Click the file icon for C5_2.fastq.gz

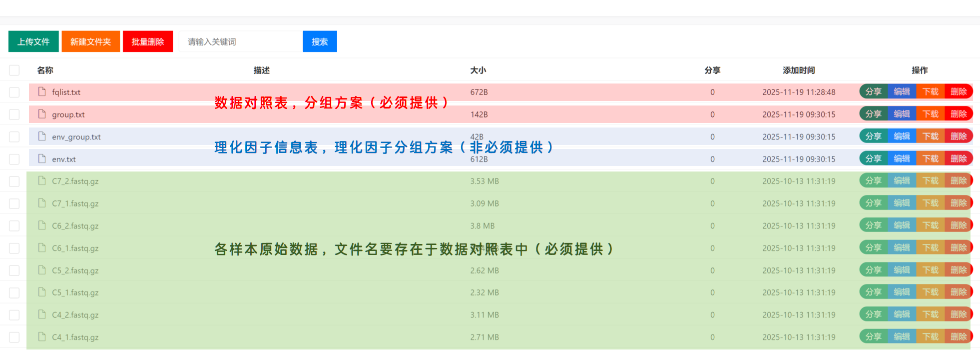tap(42, 270)
